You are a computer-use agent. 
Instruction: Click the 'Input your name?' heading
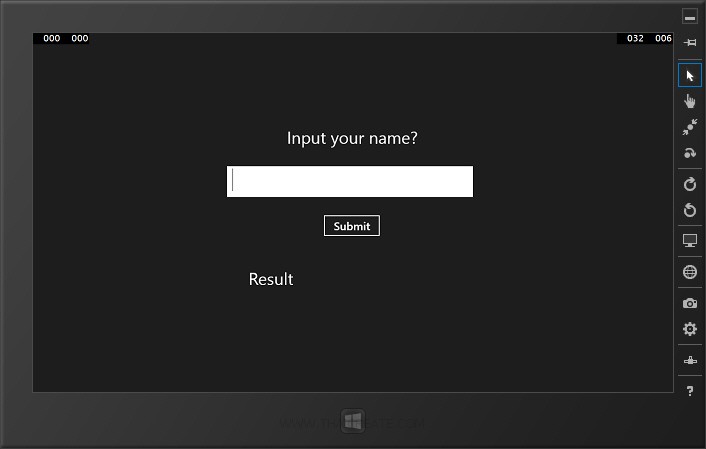point(352,138)
